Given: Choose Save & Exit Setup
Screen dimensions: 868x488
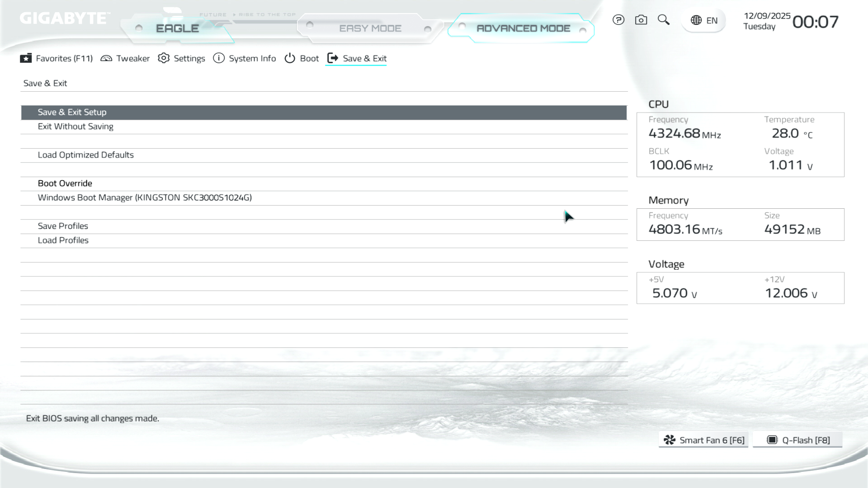Looking at the screenshot, I should (72, 112).
